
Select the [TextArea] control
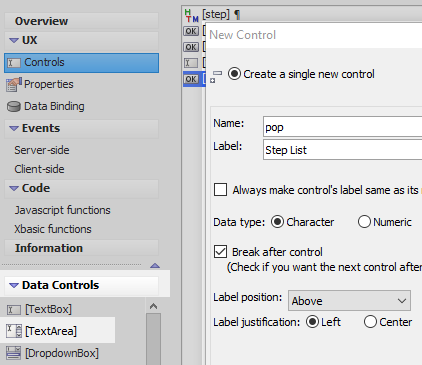(x=51, y=331)
